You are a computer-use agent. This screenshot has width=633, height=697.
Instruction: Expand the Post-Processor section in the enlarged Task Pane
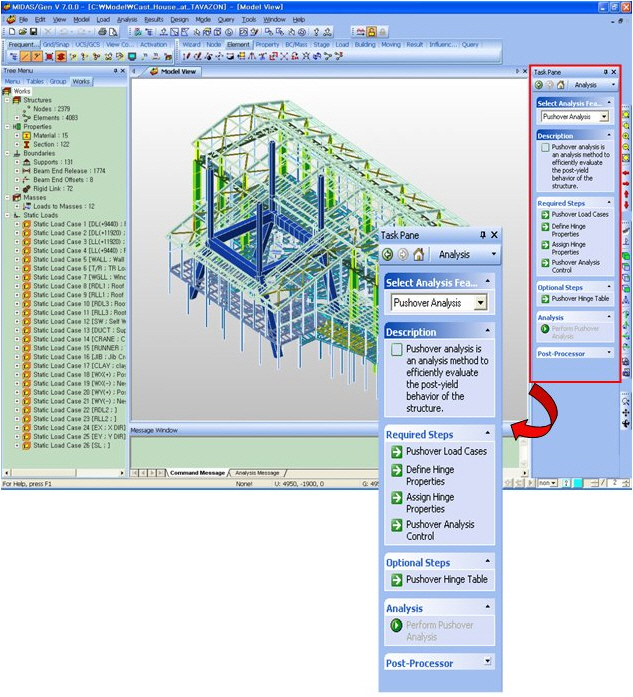[x=488, y=662]
